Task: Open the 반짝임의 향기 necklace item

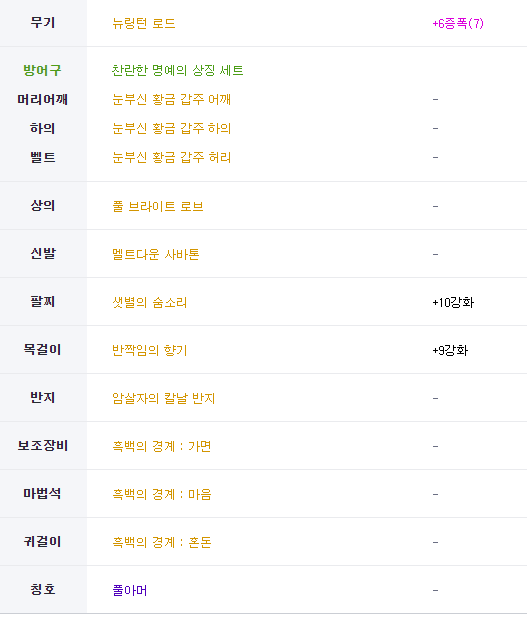Action: pyautogui.click(x=149, y=350)
